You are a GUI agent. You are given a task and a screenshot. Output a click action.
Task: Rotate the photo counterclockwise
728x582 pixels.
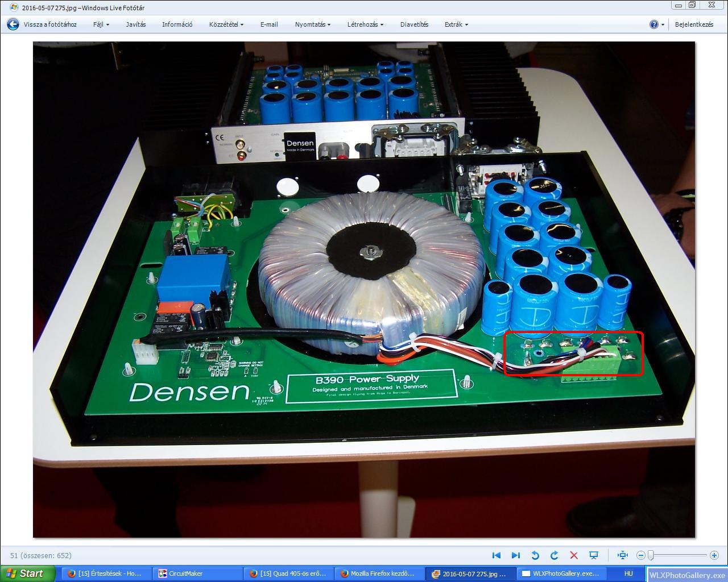[535, 555]
